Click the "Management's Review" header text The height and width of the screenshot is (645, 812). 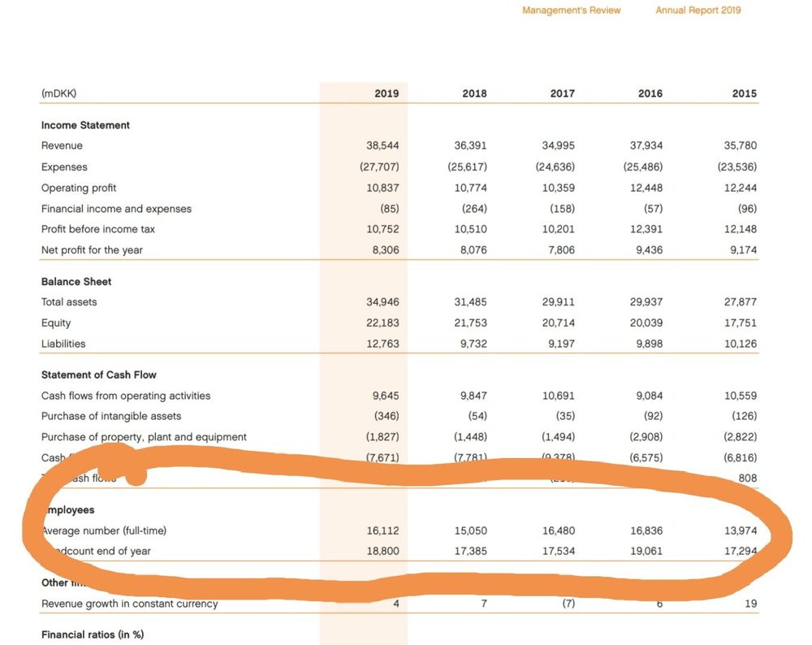(x=571, y=11)
